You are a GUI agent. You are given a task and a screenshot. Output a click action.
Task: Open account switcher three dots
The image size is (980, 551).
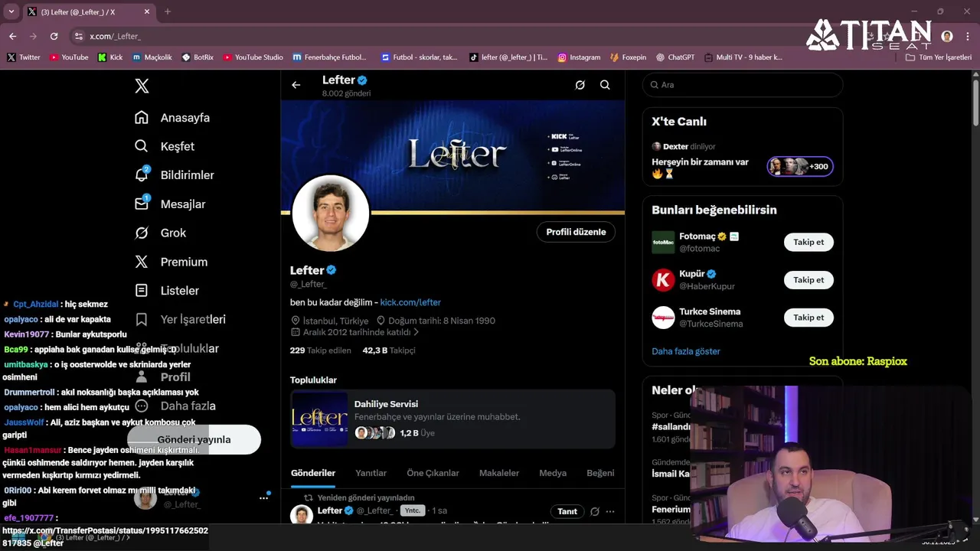(263, 497)
